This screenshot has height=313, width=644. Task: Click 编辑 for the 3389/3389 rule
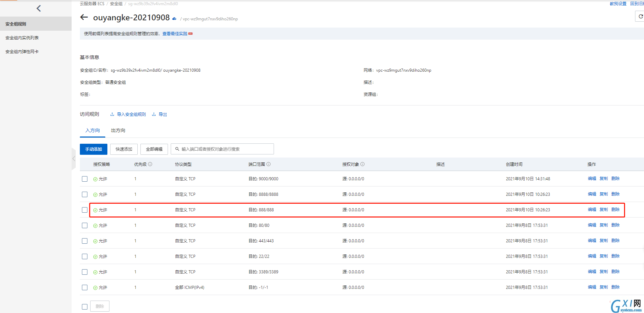[592, 272]
